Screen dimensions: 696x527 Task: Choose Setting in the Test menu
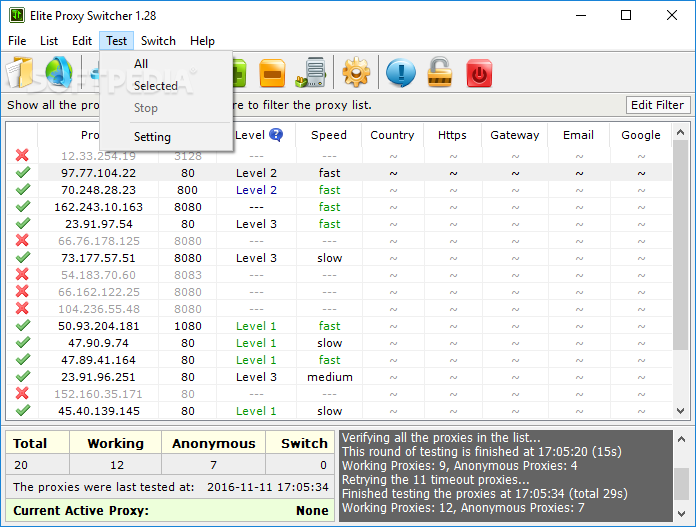coord(166,137)
